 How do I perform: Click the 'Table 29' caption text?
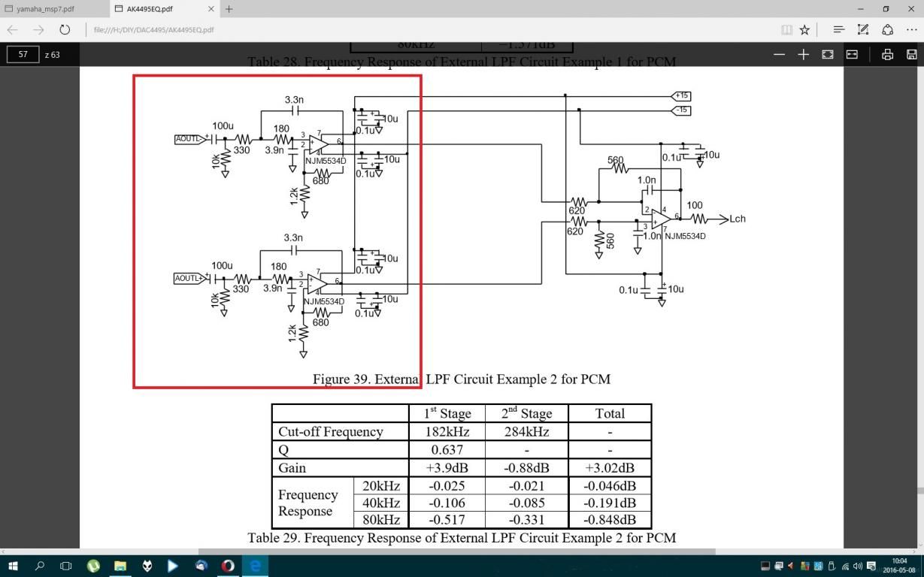462,538
